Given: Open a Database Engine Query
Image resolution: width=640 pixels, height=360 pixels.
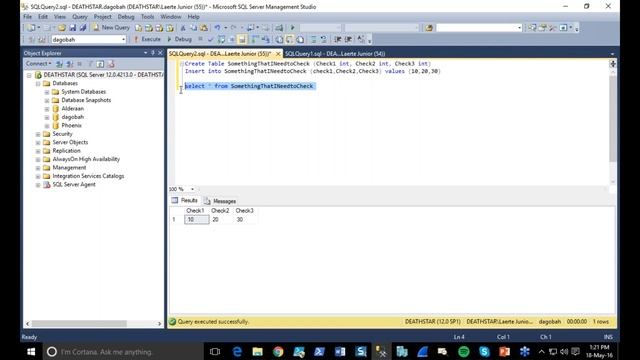Looking at the screenshot, I should point(138,28).
